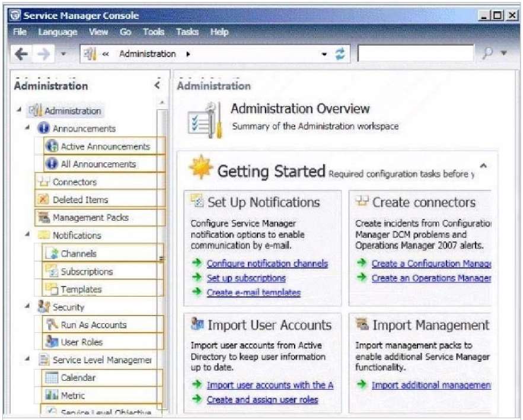Image resolution: width=523 pixels, height=420 pixels.
Task: Select Deleted Items text in tree
Action: (81, 199)
